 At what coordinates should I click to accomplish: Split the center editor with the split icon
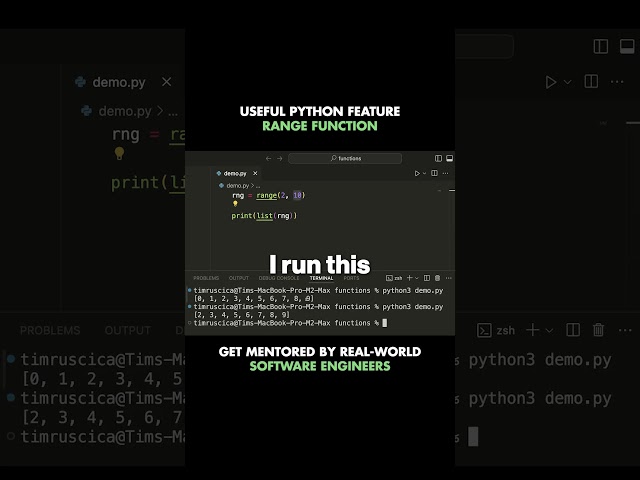(x=434, y=173)
